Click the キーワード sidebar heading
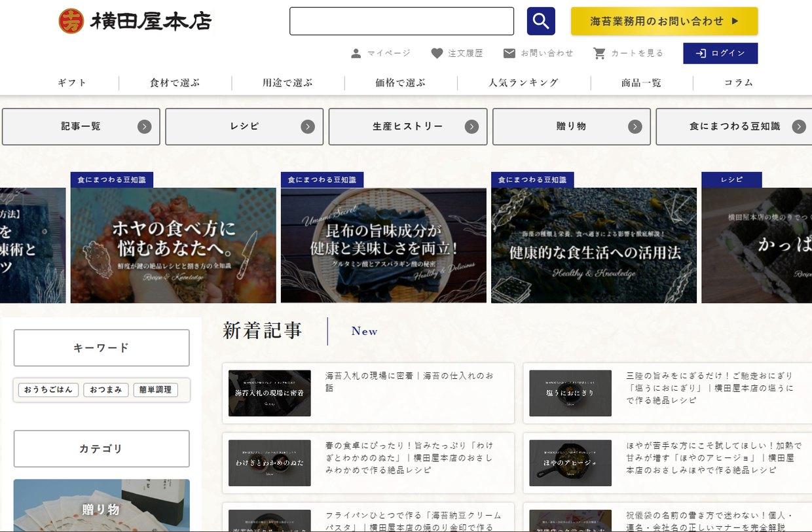812x532 pixels. 101,348
